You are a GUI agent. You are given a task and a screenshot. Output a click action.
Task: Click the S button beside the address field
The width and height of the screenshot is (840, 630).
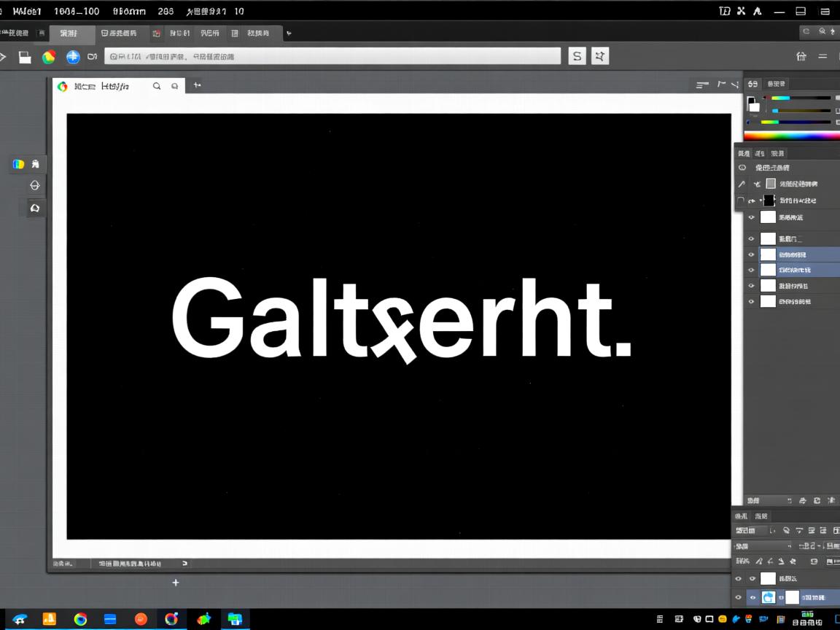[x=577, y=56]
